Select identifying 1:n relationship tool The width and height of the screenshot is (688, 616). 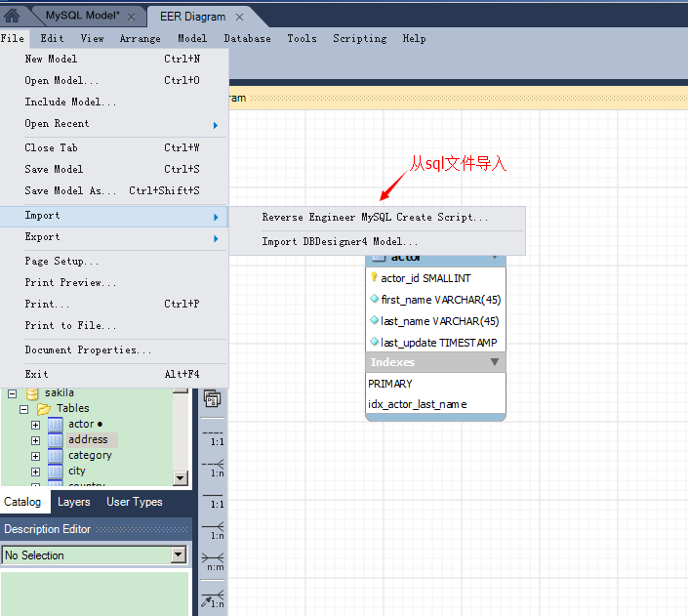[213, 531]
